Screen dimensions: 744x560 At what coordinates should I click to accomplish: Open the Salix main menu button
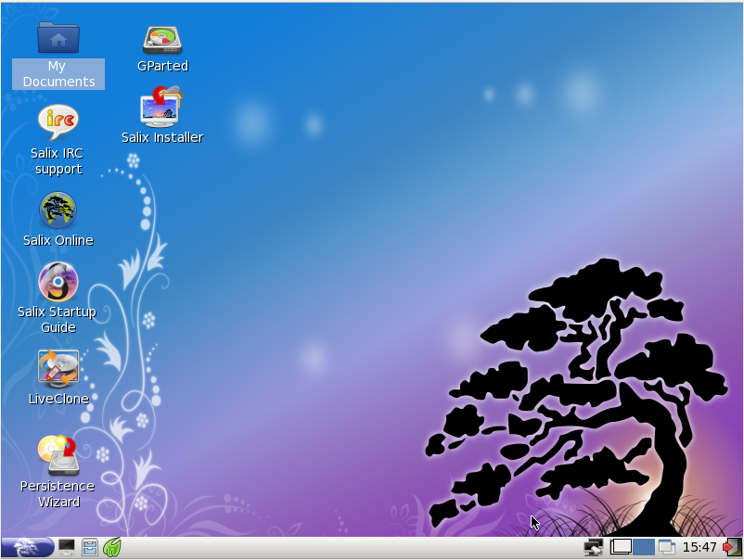28,548
